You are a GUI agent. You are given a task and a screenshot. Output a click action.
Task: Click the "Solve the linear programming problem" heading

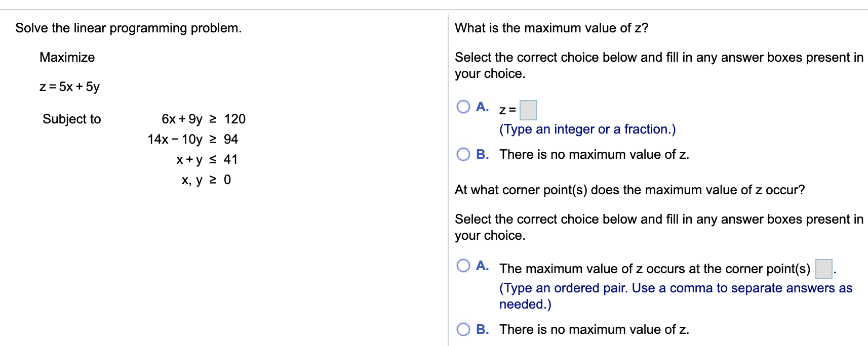[x=129, y=28]
